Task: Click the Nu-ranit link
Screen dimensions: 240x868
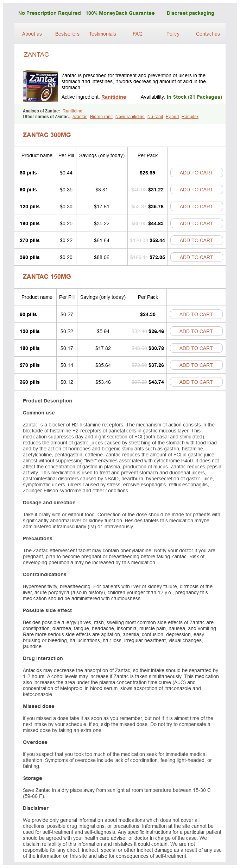Action: pos(155,117)
